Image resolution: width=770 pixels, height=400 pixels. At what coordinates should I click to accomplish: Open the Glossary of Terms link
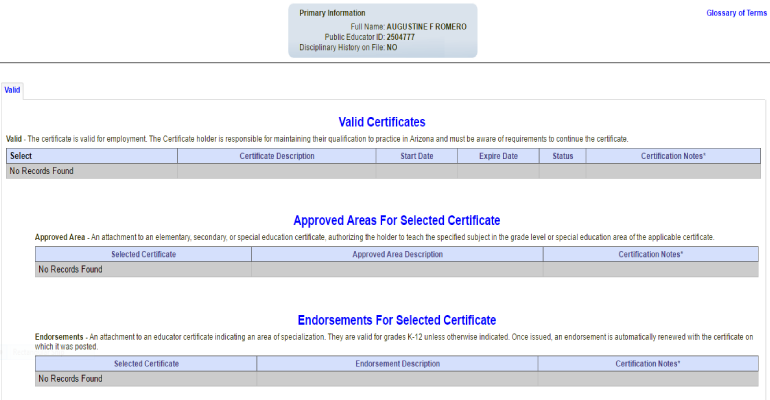click(736, 13)
